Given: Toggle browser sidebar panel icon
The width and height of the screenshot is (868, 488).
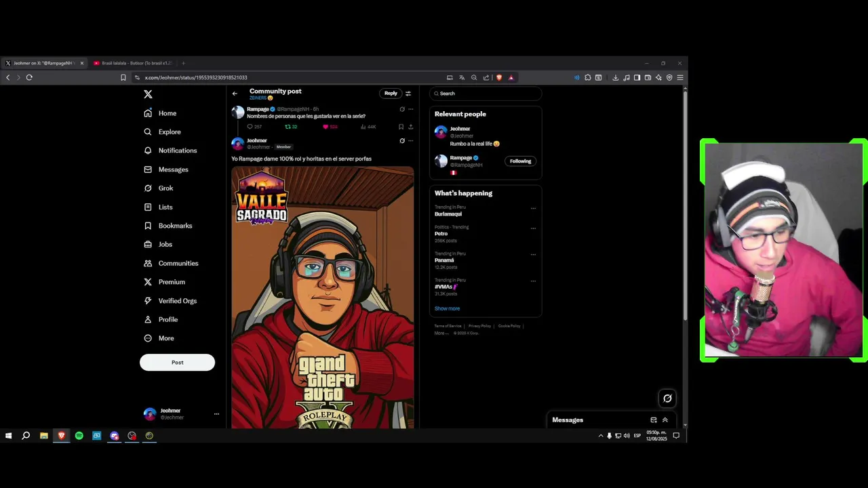Looking at the screenshot, I should [637, 77].
